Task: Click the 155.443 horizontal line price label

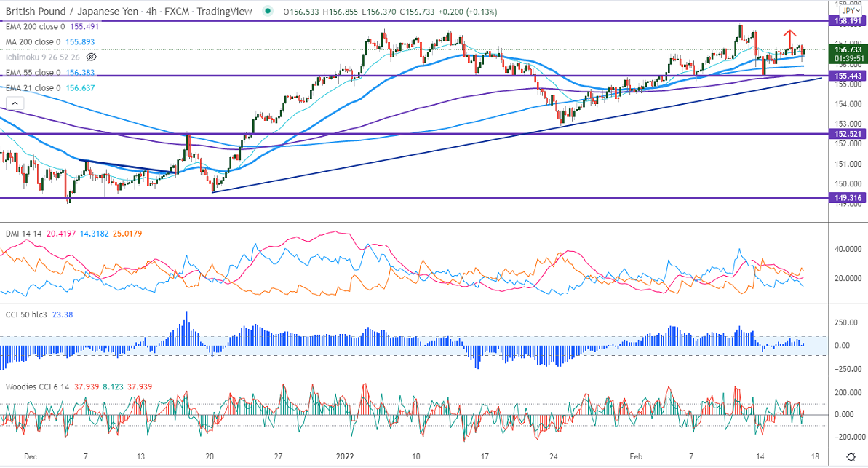Action: click(848, 76)
